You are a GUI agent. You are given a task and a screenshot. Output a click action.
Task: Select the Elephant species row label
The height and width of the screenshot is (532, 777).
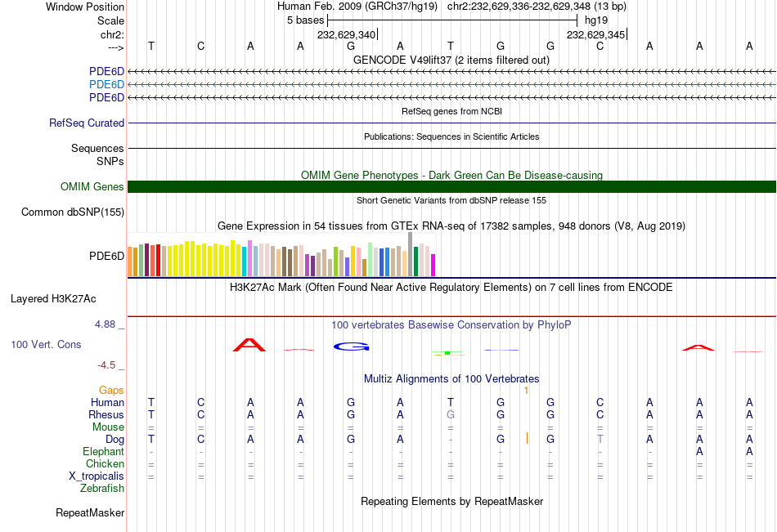104,452
